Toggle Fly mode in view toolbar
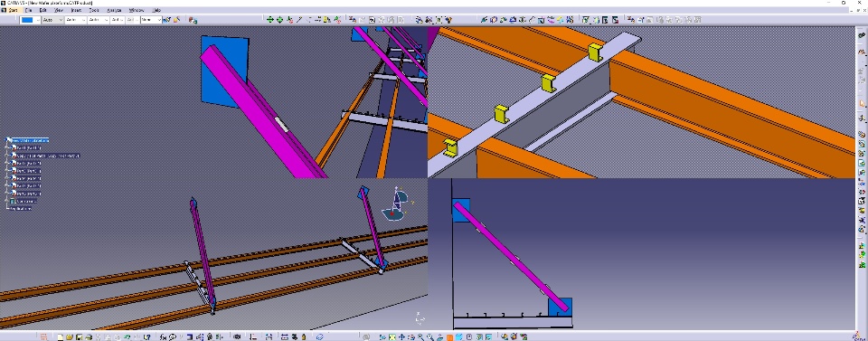 (x=382, y=336)
